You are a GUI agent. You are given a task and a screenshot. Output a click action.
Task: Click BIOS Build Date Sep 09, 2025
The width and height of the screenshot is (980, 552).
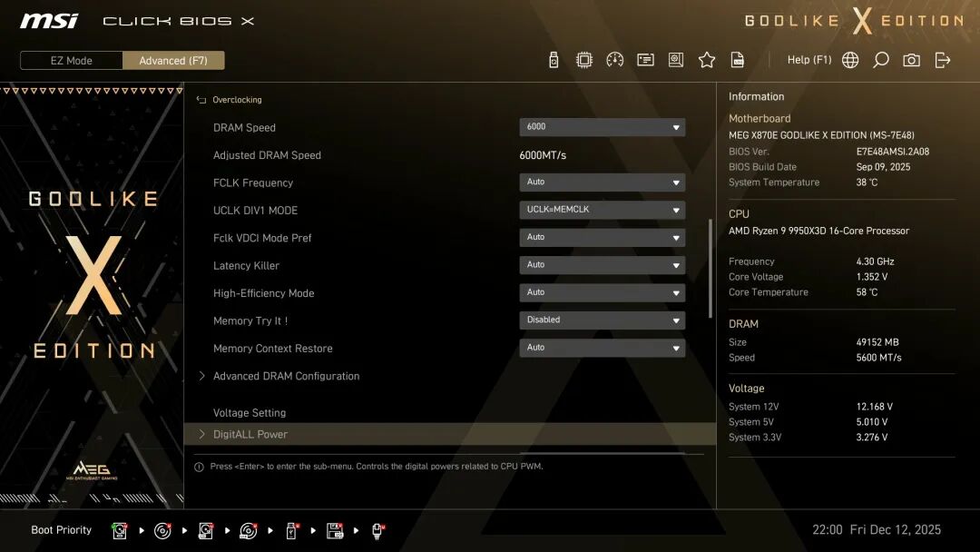(883, 167)
